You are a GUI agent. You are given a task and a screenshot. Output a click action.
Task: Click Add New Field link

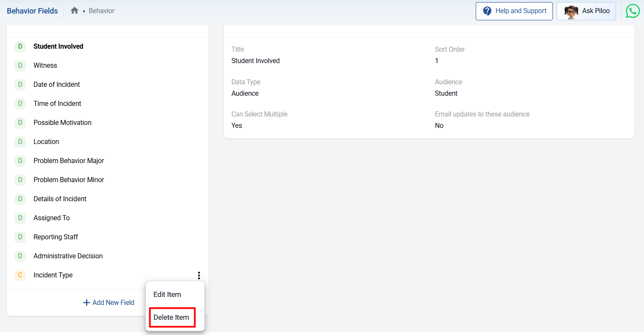tap(113, 302)
